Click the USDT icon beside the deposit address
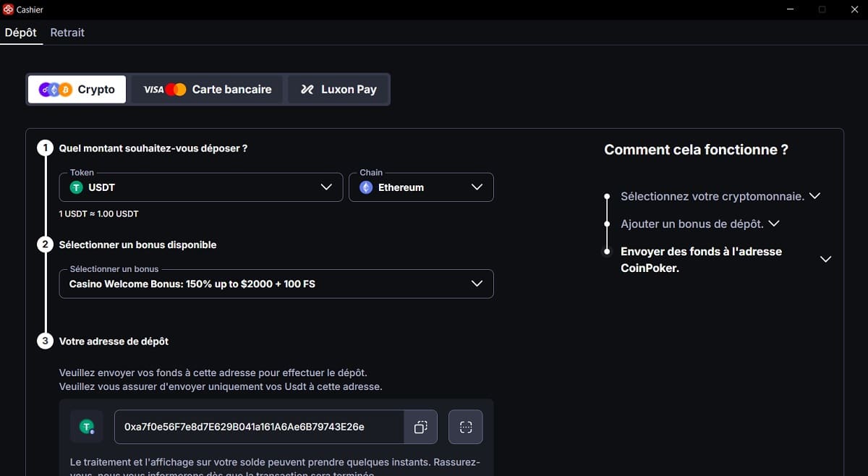The height and width of the screenshot is (476, 868). 86,427
